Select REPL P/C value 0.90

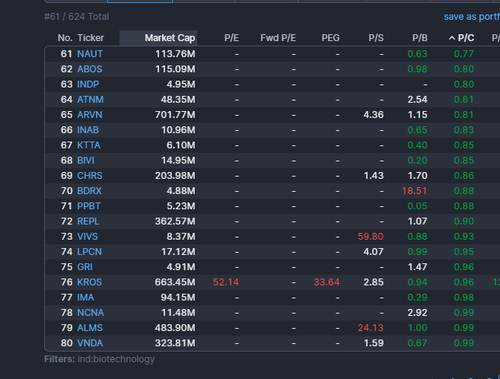click(464, 221)
